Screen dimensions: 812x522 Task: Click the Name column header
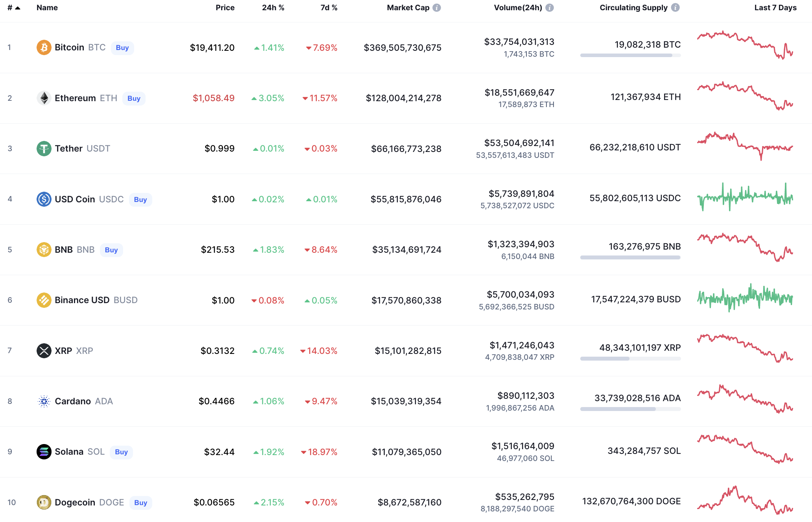click(x=47, y=7)
